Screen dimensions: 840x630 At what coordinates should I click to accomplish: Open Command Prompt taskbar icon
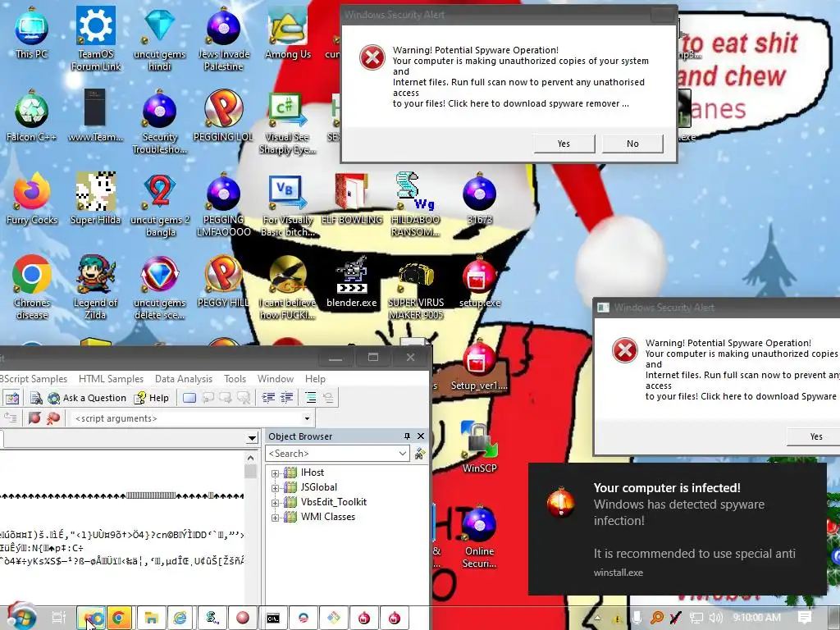click(272, 618)
